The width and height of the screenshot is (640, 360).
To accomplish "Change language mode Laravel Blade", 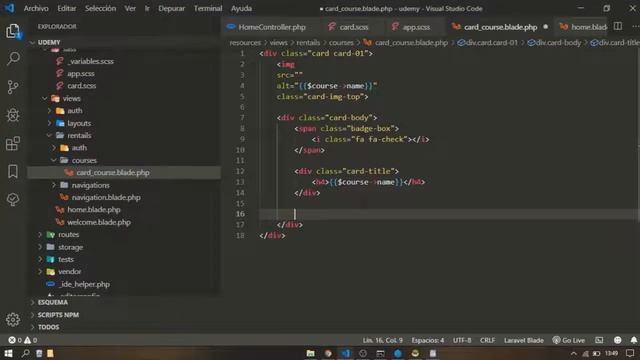I will [524, 340].
